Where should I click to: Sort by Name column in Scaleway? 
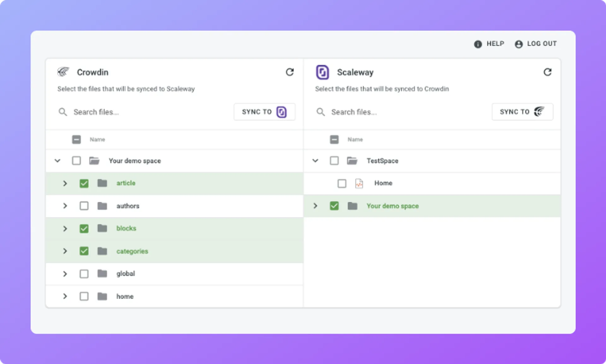click(x=355, y=139)
